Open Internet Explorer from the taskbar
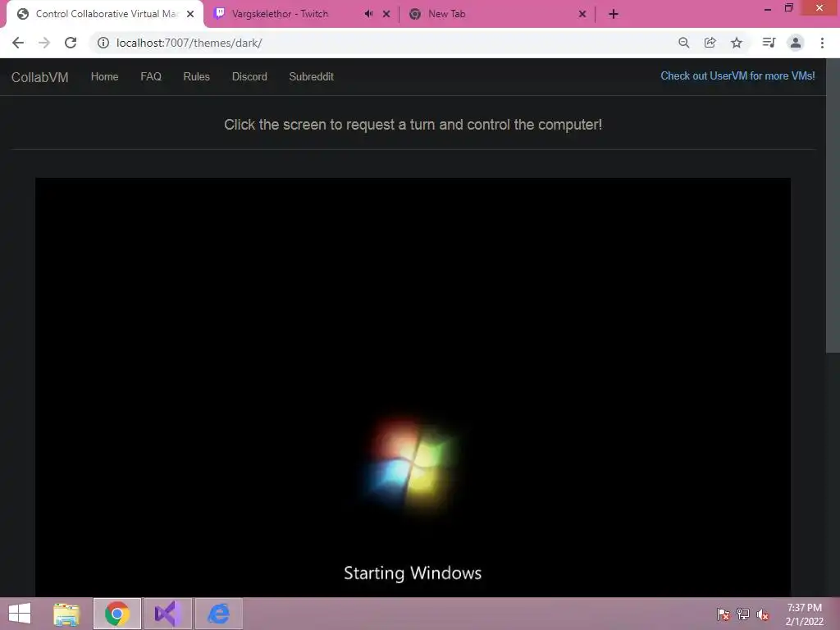This screenshot has height=630, width=840. tap(218, 614)
